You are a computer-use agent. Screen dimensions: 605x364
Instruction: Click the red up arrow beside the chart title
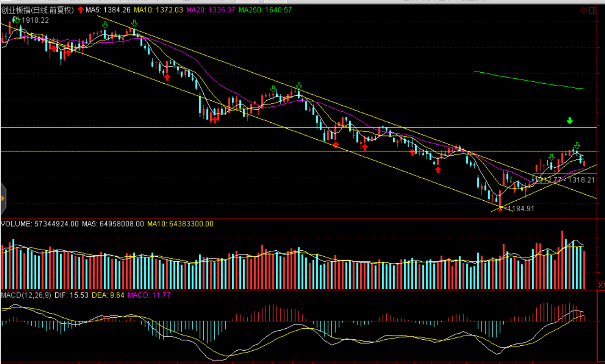pyautogui.click(x=81, y=10)
